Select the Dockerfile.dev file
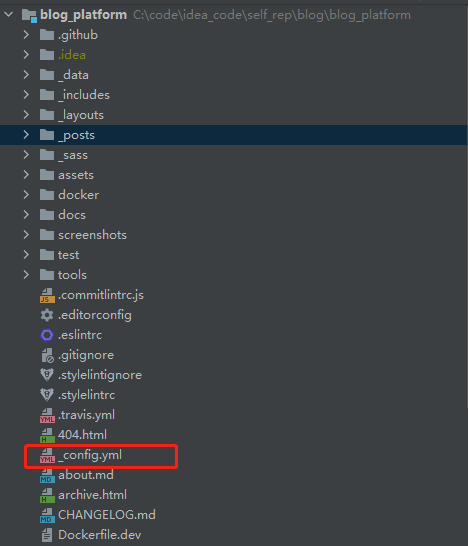The image size is (468, 546). click(x=100, y=535)
